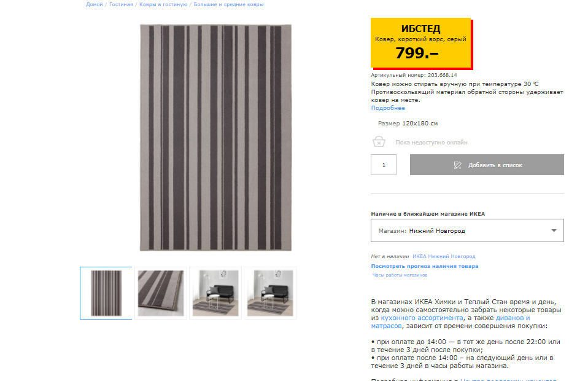588x381 pixels.
Task: Open the store dropdown arrow
Action: pyautogui.click(x=554, y=230)
